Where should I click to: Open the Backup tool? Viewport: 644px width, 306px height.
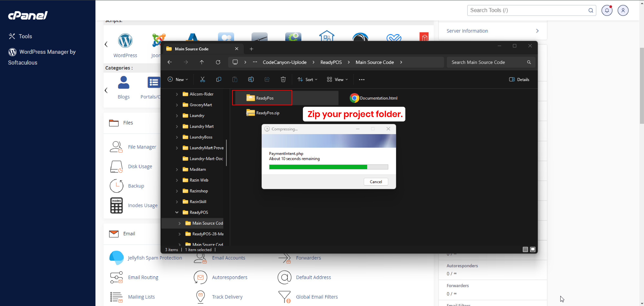[x=136, y=186]
